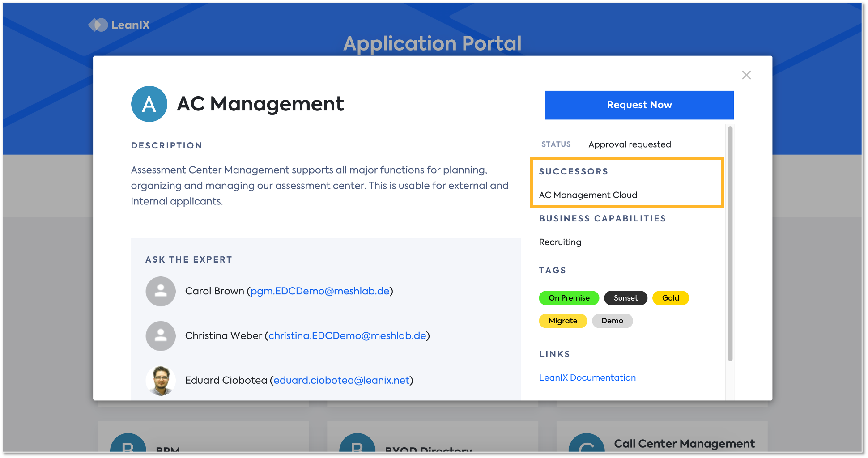The image size is (868, 458).
Task: Click the LeanIX logo in header
Action: [x=119, y=25]
